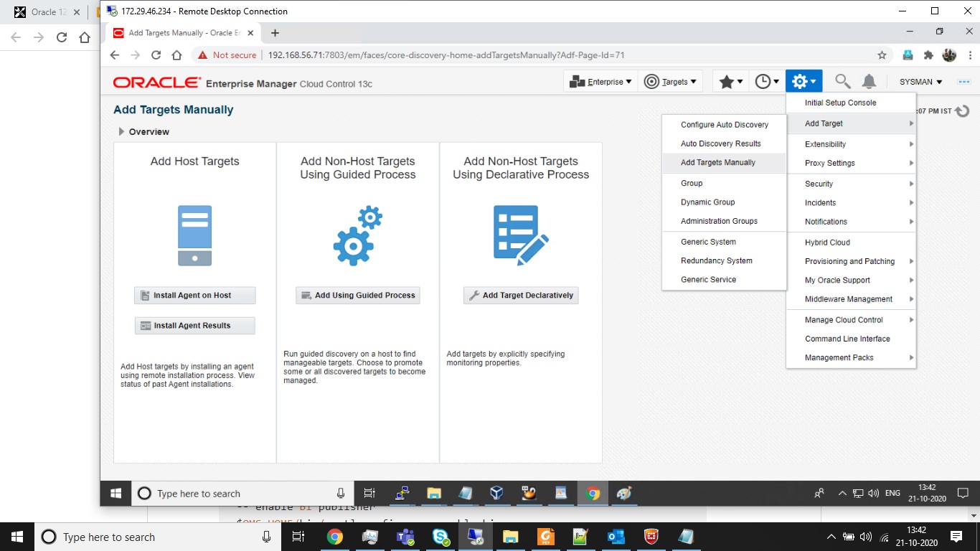This screenshot has width=980, height=551.
Task: Click the refresh page icon beside the timestamp
Action: click(963, 111)
